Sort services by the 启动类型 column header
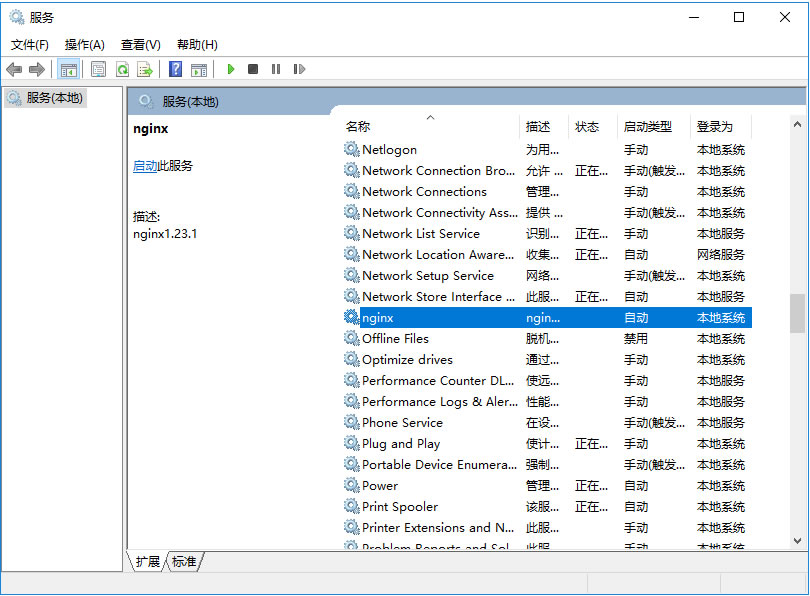The width and height of the screenshot is (810, 596). pos(648,127)
